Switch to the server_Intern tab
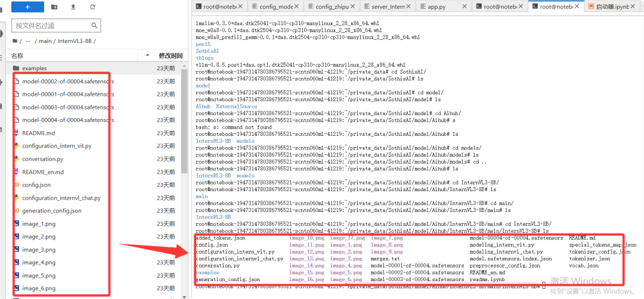The width and height of the screenshot is (644, 299). pyautogui.click(x=388, y=6)
